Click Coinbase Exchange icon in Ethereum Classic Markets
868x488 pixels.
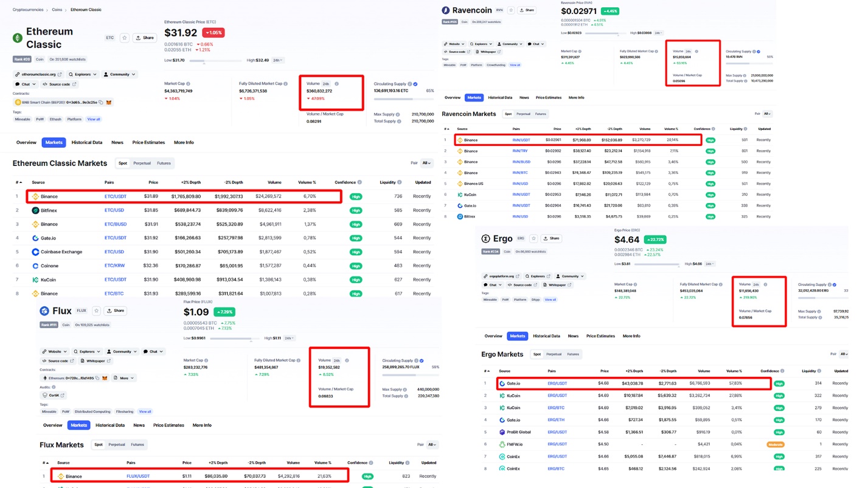tap(35, 252)
